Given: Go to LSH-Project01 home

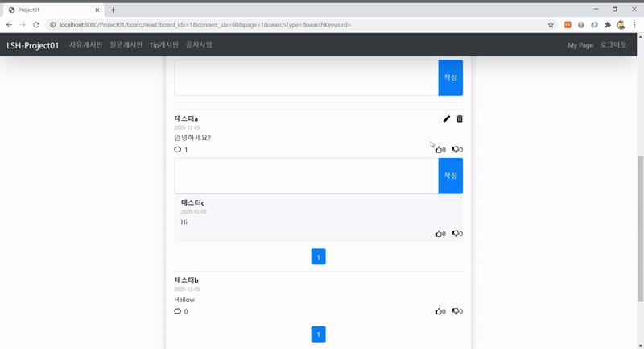Looking at the screenshot, I should click(x=33, y=45).
